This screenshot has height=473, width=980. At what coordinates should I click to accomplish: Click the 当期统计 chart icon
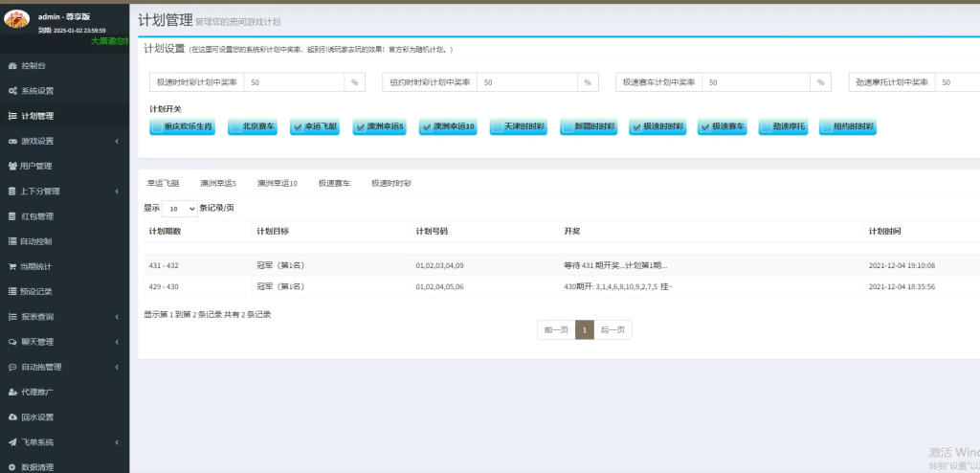pos(12,266)
